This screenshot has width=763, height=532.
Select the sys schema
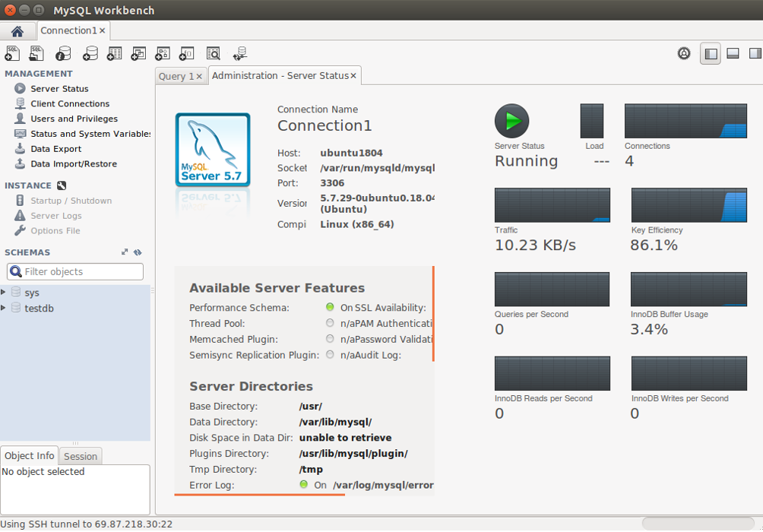pyautogui.click(x=32, y=293)
